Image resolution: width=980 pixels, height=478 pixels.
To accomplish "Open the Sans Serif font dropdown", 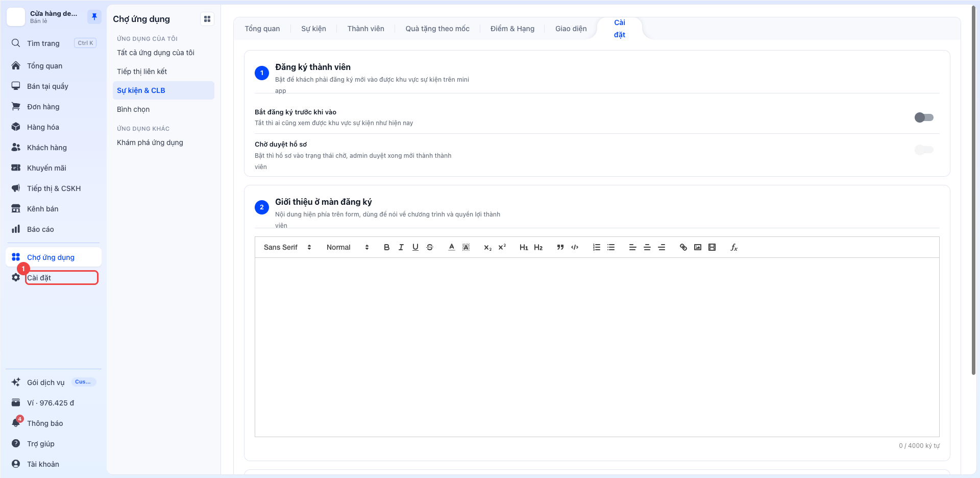I will click(287, 247).
